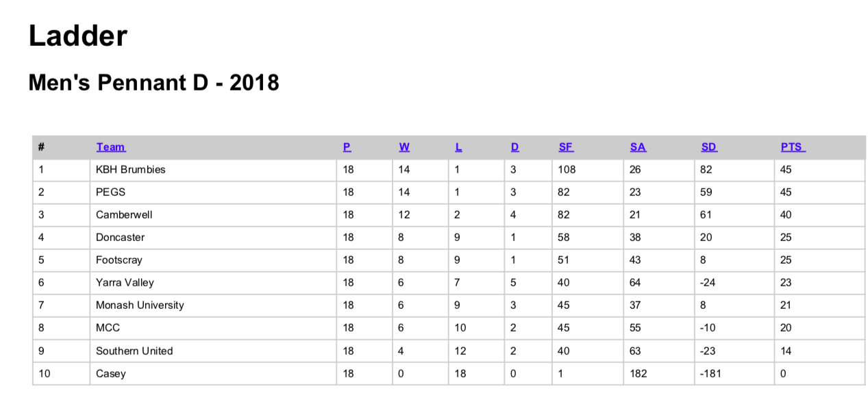Select the KBH Brumbies team cell
This screenshot has height=415, width=868.
pyautogui.click(x=131, y=170)
